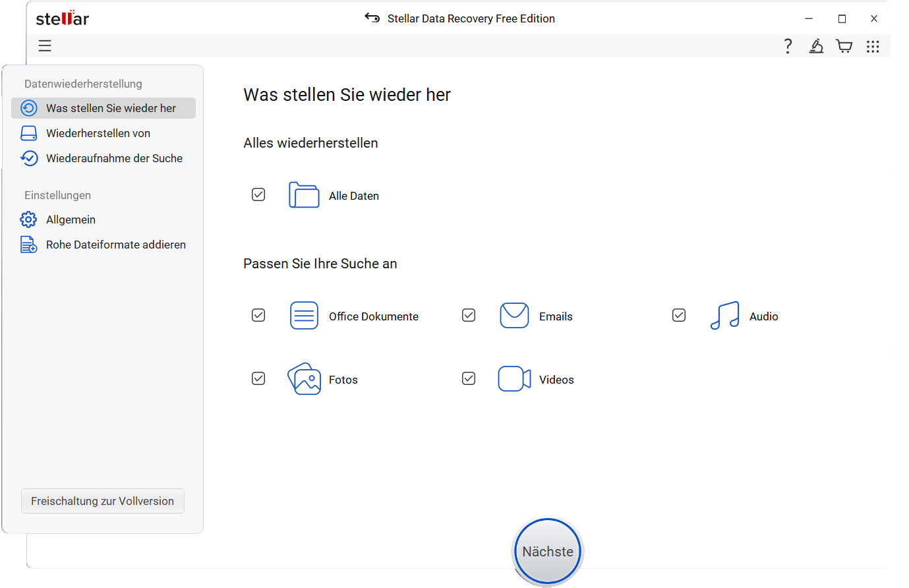The image size is (909, 588).
Task: Click the restore icon beside Was stellen Sie
Action: [x=28, y=108]
